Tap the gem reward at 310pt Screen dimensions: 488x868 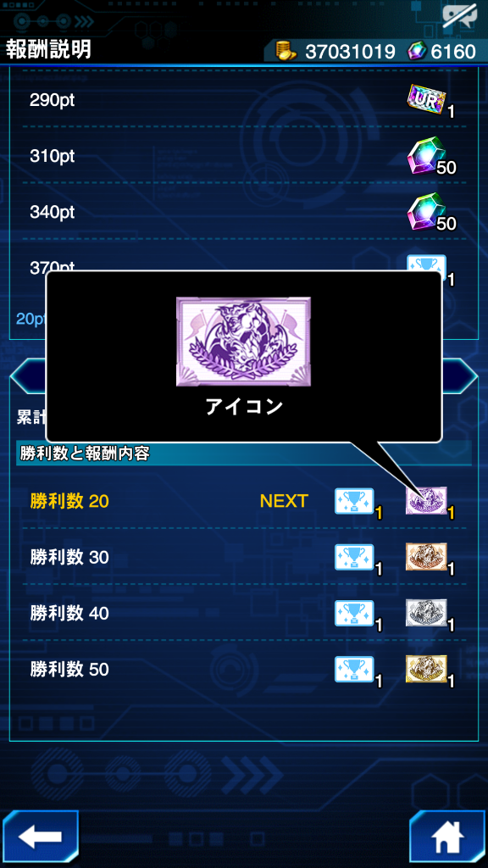426,156
